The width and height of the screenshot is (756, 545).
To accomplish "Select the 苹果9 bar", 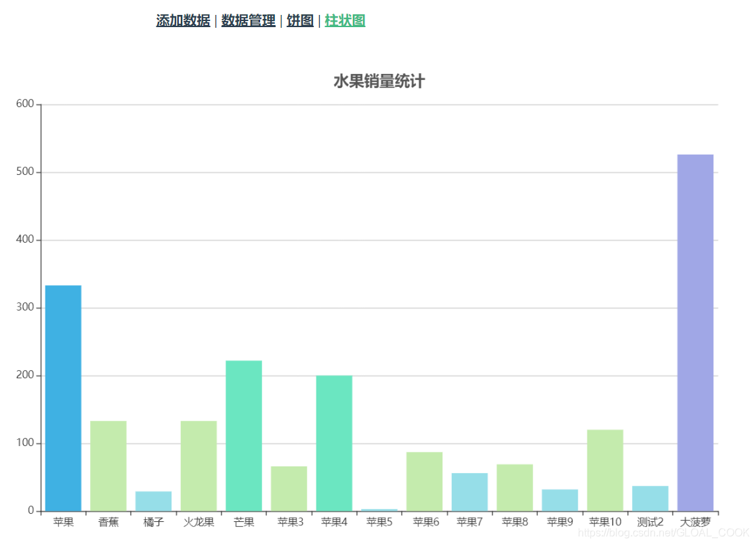I will tap(560, 500).
